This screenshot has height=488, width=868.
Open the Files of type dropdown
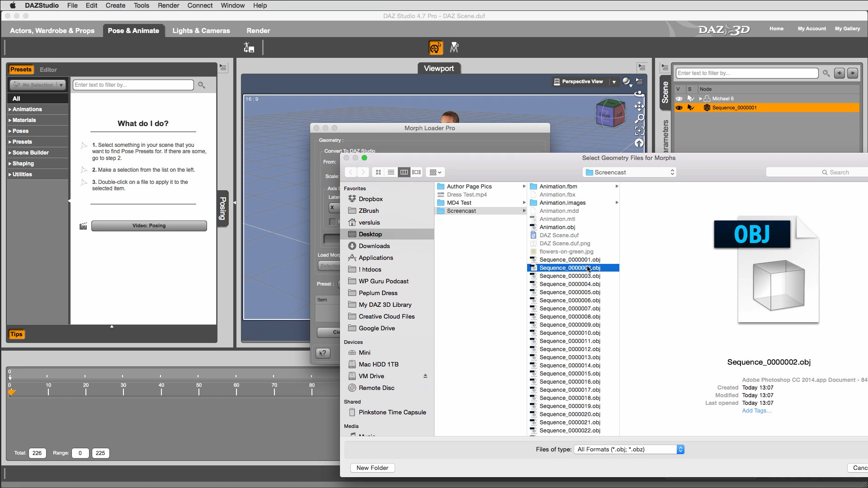tap(629, 449)
